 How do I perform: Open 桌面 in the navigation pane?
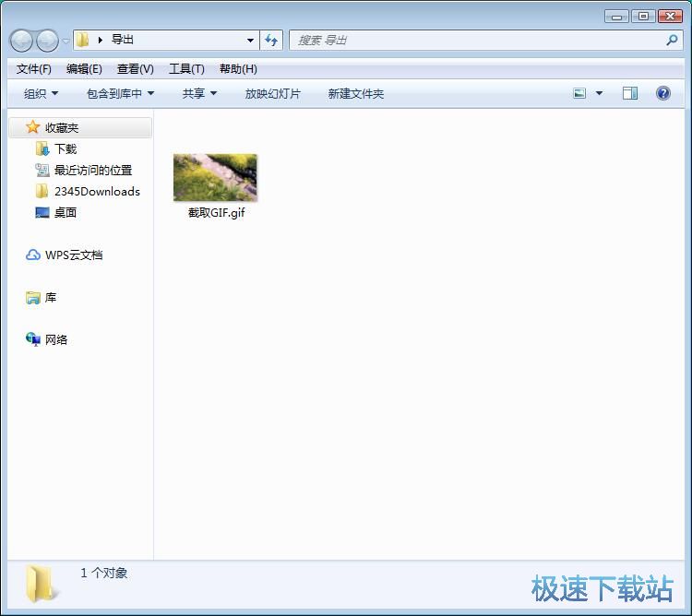pyautogui.click(x=66, y=212)
